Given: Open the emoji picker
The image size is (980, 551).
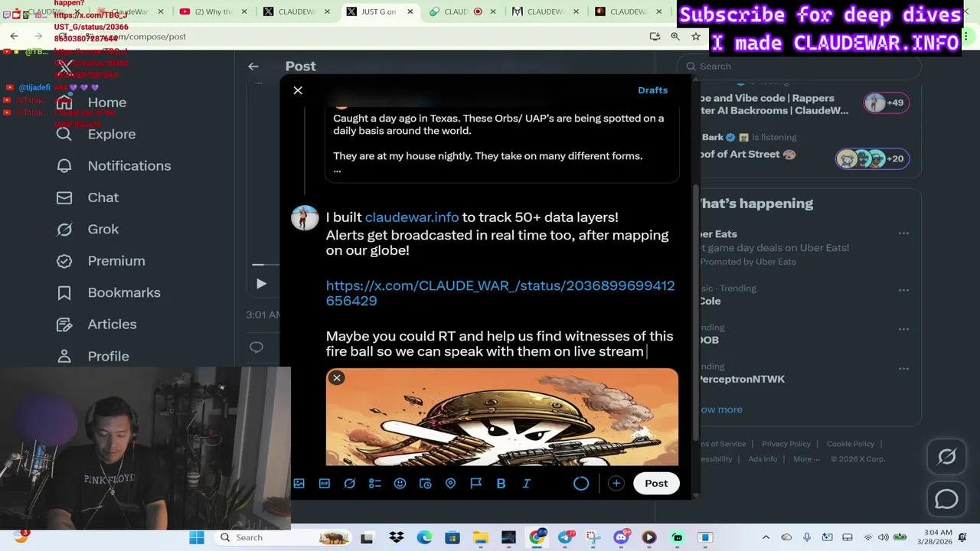Looking at the screenshot, I should [x=400, y=484].
